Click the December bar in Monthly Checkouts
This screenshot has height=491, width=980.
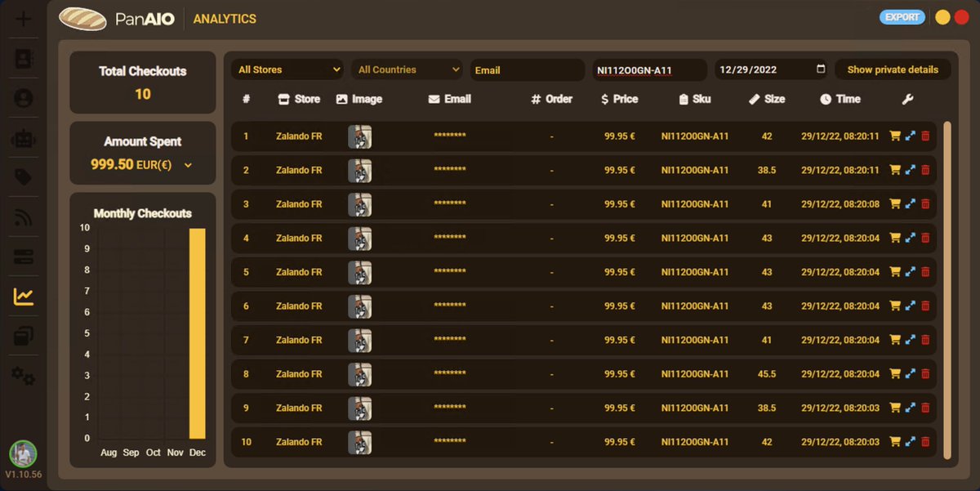tap(198, 333)
